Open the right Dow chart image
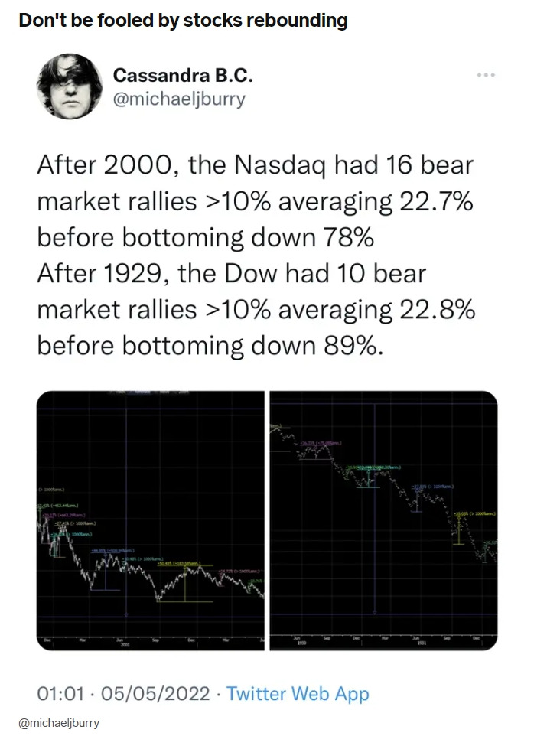Screen dimensions: 560x749 coord(384,521)
